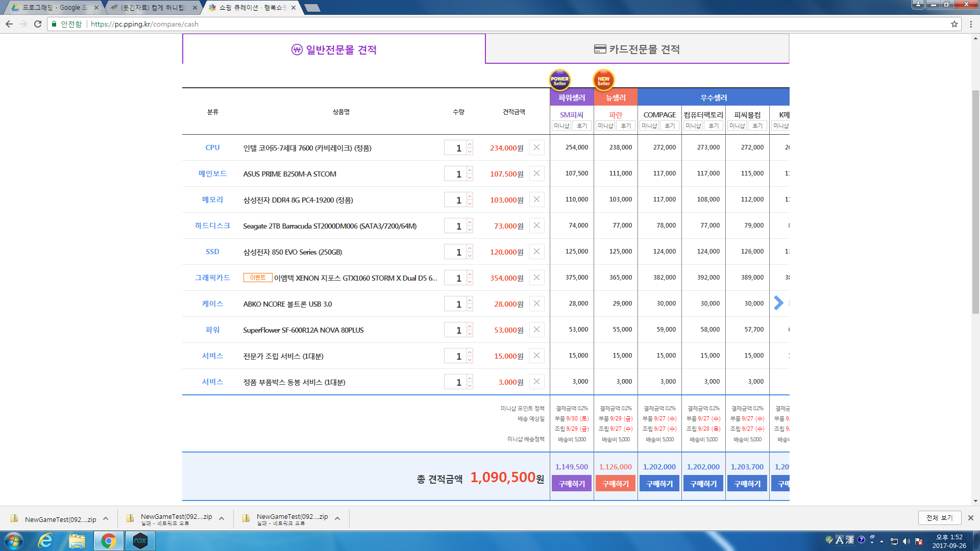Click the NEW Seller badge
The width and height of the screenshot is (980, 551).
[x=603, y=80]
